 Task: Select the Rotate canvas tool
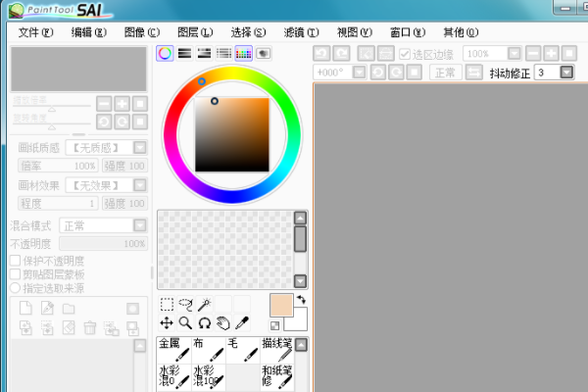point(204,322)
